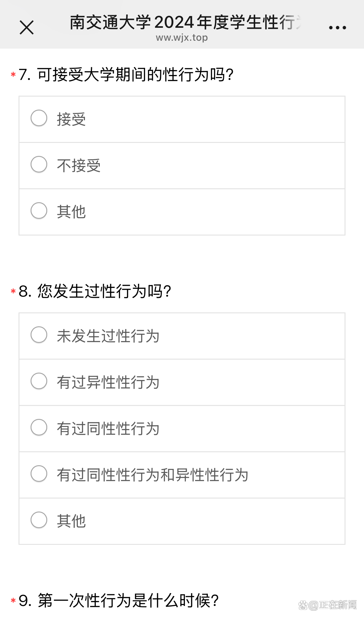
Task: Choose 其他 radio under question 7
Action: click(39, 211)
